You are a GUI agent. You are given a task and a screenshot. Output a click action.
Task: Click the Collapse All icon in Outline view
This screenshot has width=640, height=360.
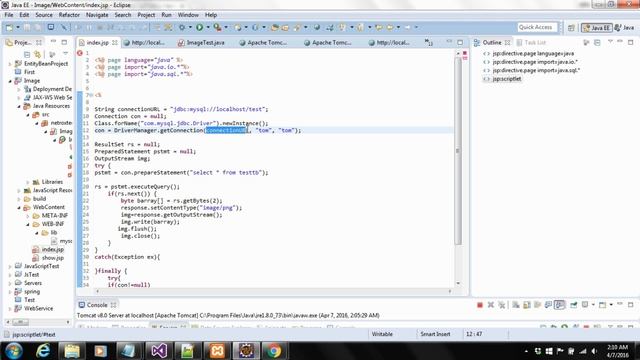click(x=597, y=42)
